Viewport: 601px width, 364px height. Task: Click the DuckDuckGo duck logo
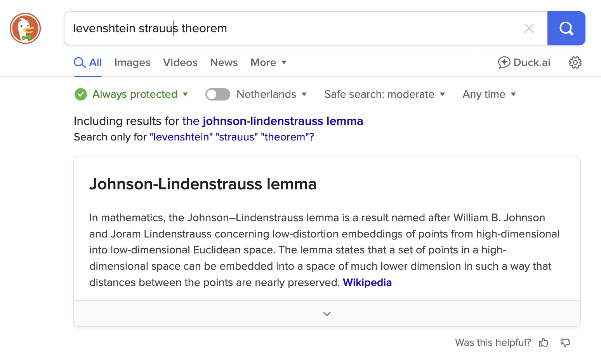click(25, 28)
